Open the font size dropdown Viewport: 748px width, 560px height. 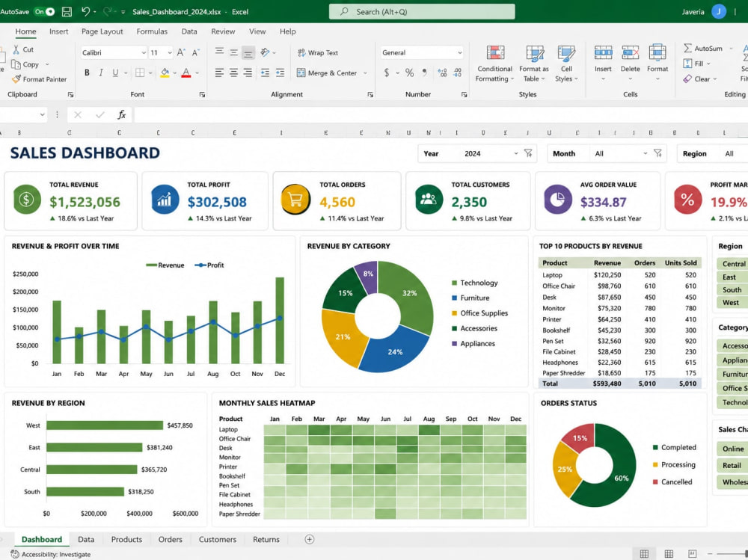coord(169,52)
